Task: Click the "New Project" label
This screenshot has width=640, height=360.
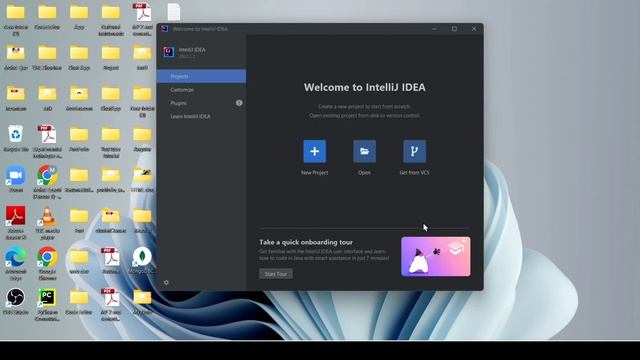Action: pos(314,173)
